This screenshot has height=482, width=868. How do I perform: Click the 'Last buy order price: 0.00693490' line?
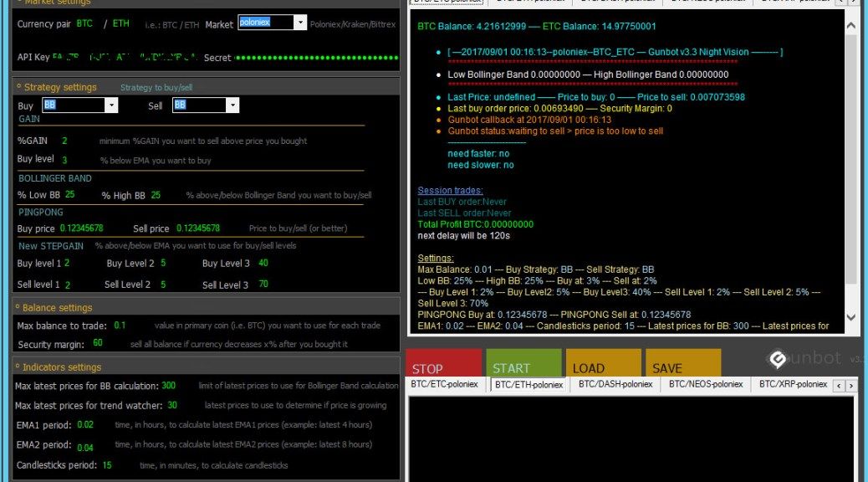pyautogui.click(x=559, y=109)
